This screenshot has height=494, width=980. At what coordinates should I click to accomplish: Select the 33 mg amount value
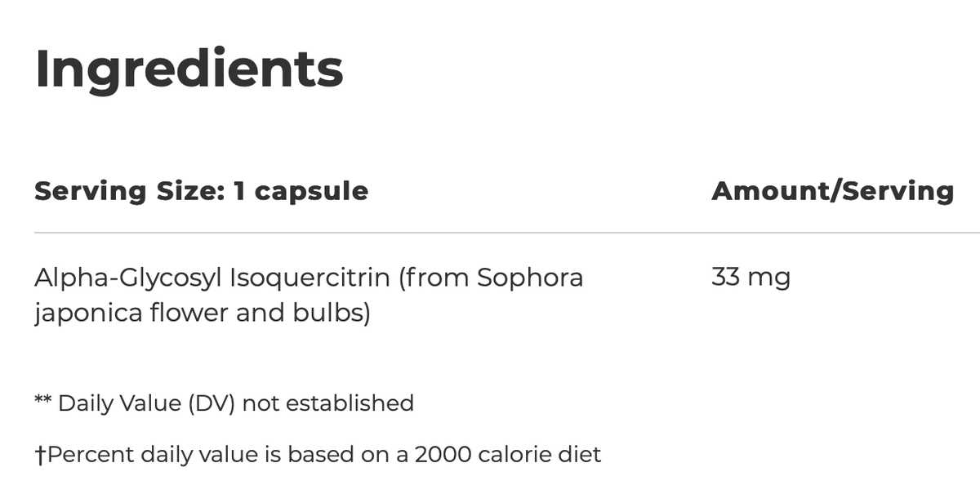click(x=751, y=278)
